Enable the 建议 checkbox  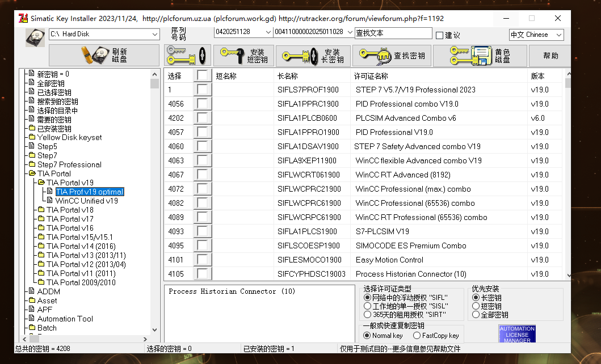[439, 35]
